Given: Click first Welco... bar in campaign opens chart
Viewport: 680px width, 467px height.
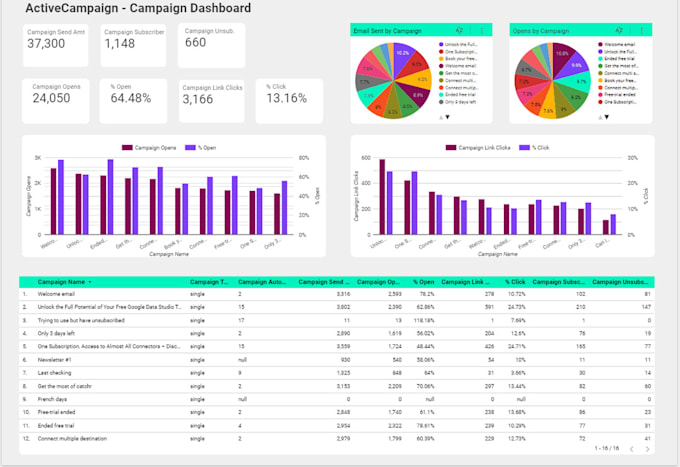Looking at the screenshot, I should [x=53, y=202].
